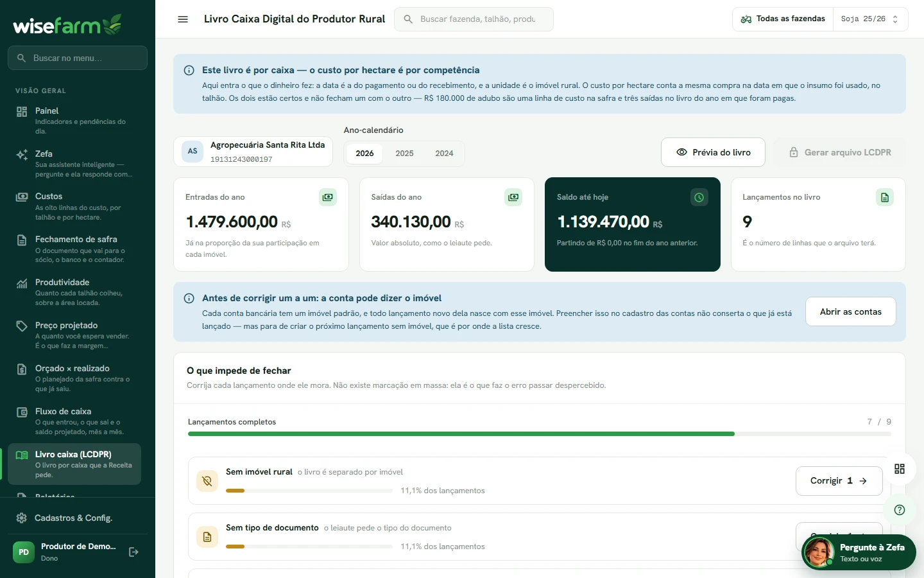Open Fechamento de safra document icon
The height and width of the screenshot is (578, 924).
tap(22, 240)
